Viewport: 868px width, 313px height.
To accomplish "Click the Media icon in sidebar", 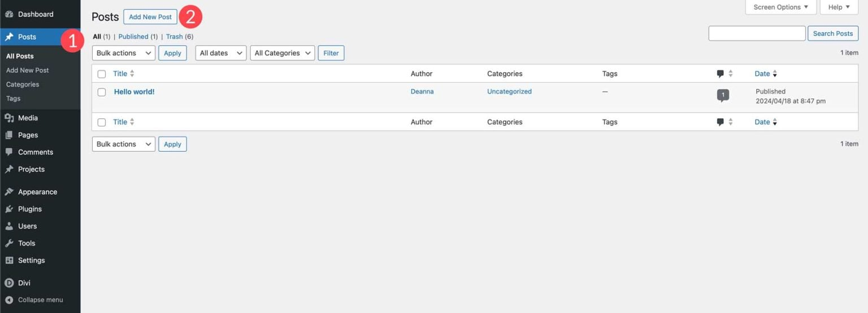I will coord(9,118).
